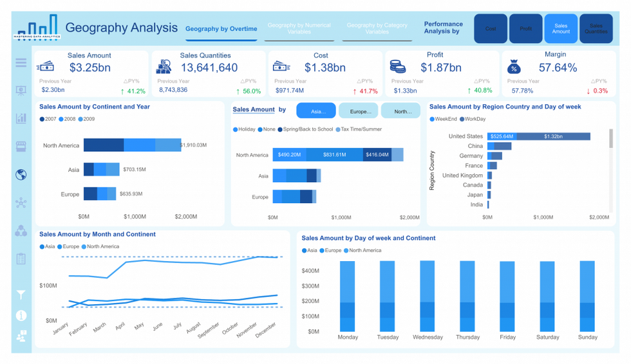Image resolution: width=631 pixels, height=364 pixels.
Task: Toggle the Sales Amount performance button
Action: point(561,28)
